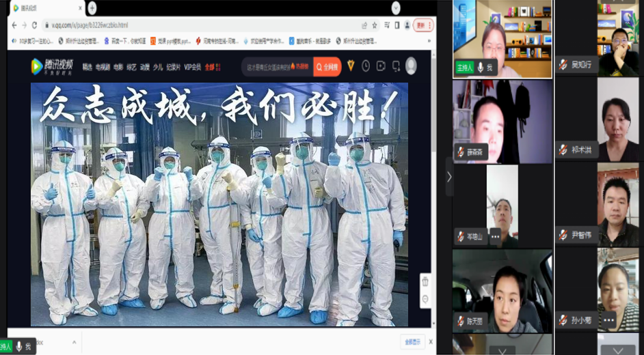Open the 电视剧 channel
Screen dimensions: 644x355
click(103, 67)
